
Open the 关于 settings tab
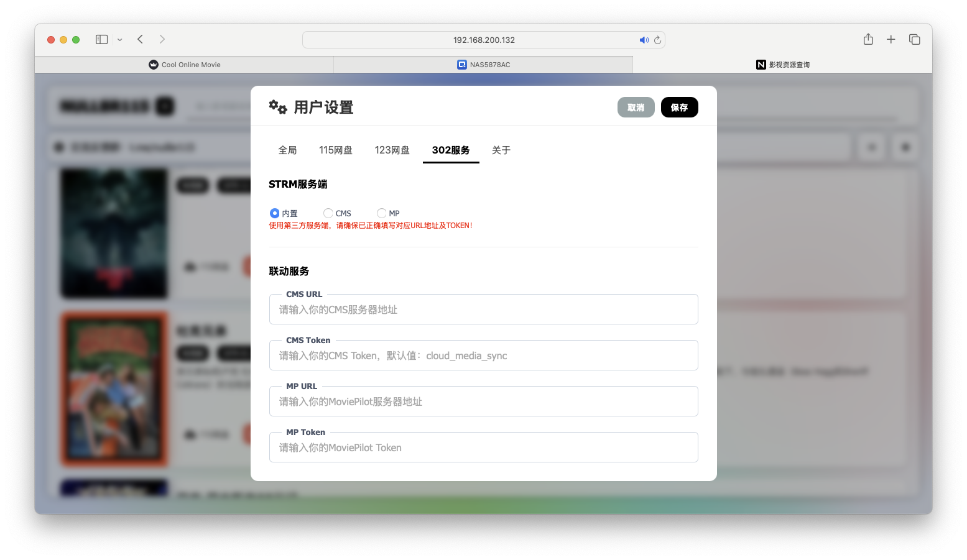[x=501, y=150]
